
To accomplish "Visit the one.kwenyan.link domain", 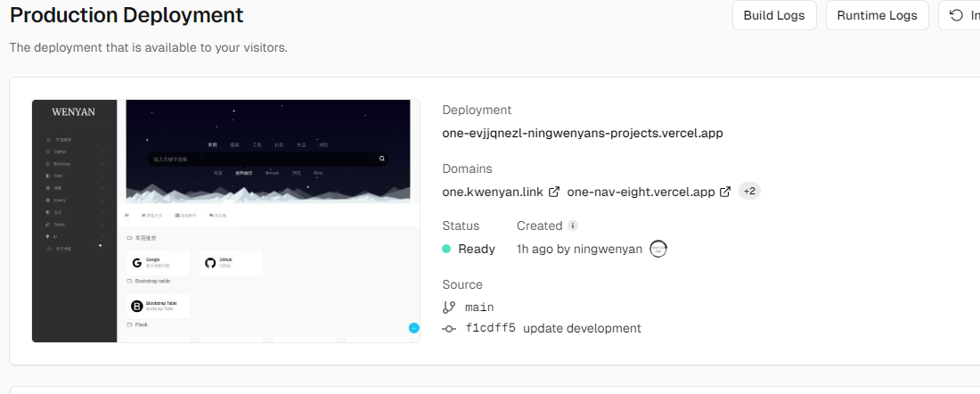I will tap(493, 192).
